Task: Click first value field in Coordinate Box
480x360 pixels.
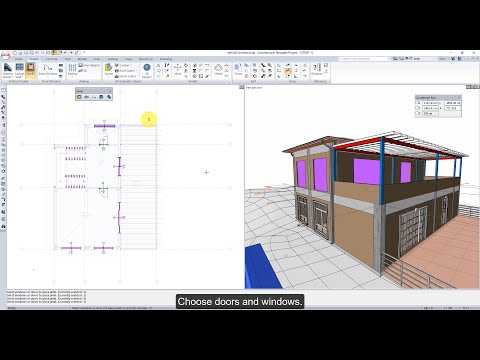Action: pos(430,103)
